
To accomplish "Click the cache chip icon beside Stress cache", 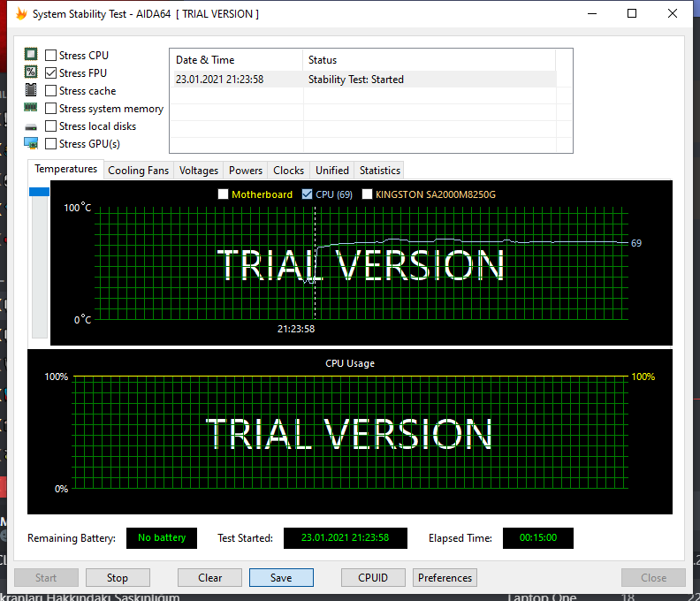I will coord(31,90).
